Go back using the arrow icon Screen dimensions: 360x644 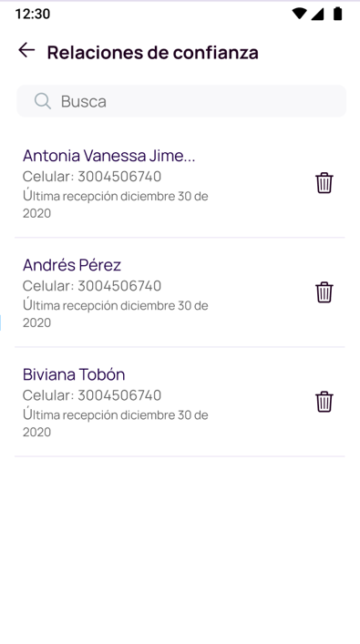pos(26,50)
